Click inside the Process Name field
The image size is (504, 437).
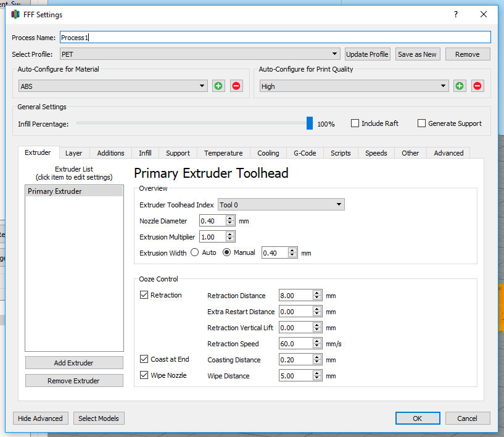(x=275, y=37)
